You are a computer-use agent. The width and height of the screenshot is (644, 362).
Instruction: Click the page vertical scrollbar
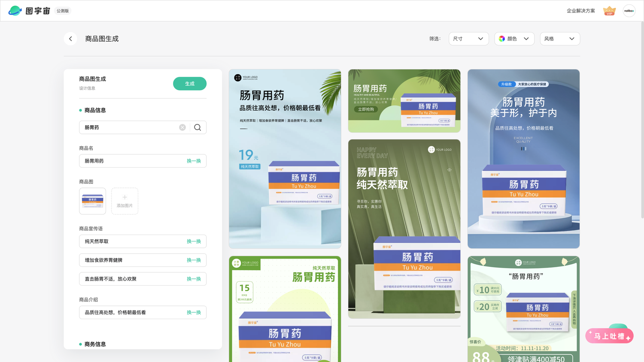[x=642, y=120]
